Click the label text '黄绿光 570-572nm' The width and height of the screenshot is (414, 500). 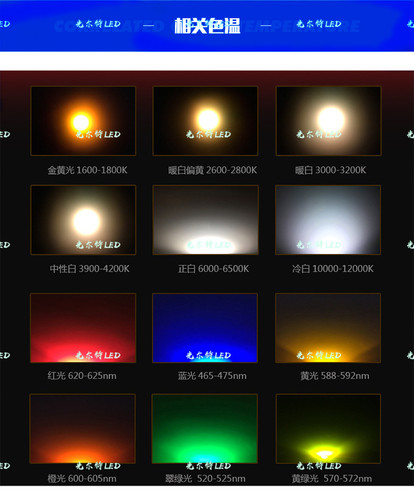[x=332, y=479]
